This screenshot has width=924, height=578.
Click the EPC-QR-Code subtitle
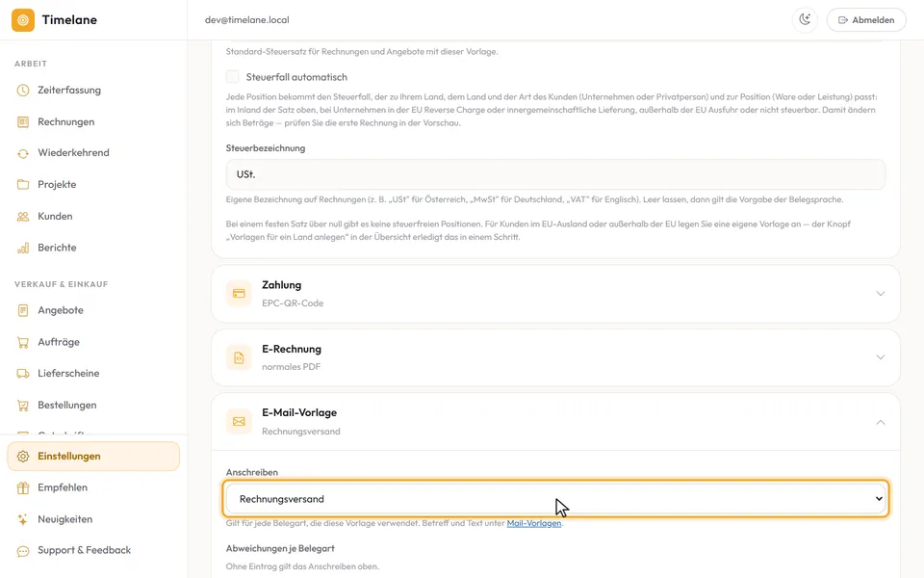click(x=293, y=303)
